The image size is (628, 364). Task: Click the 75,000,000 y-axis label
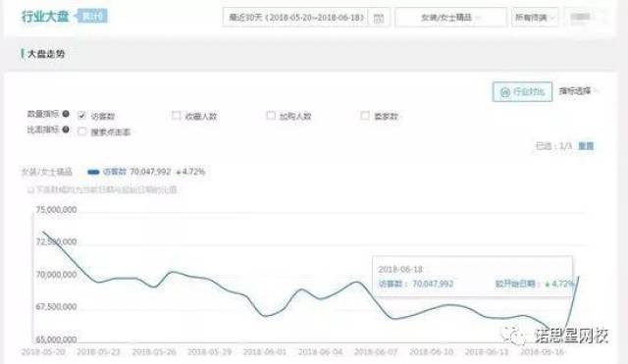[56, 210]
